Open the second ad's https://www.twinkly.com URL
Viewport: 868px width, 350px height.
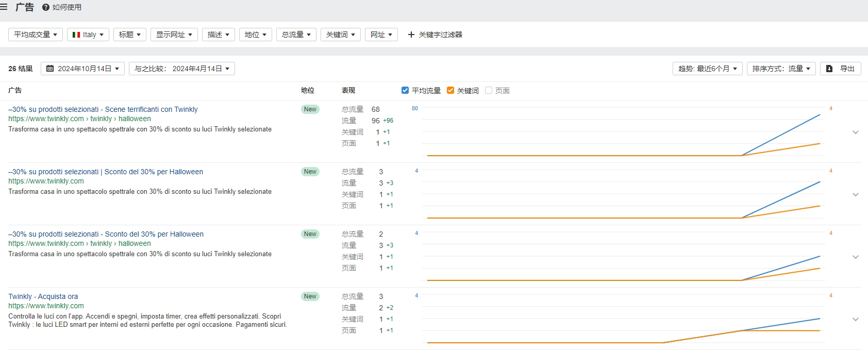(x=46, y=181)
